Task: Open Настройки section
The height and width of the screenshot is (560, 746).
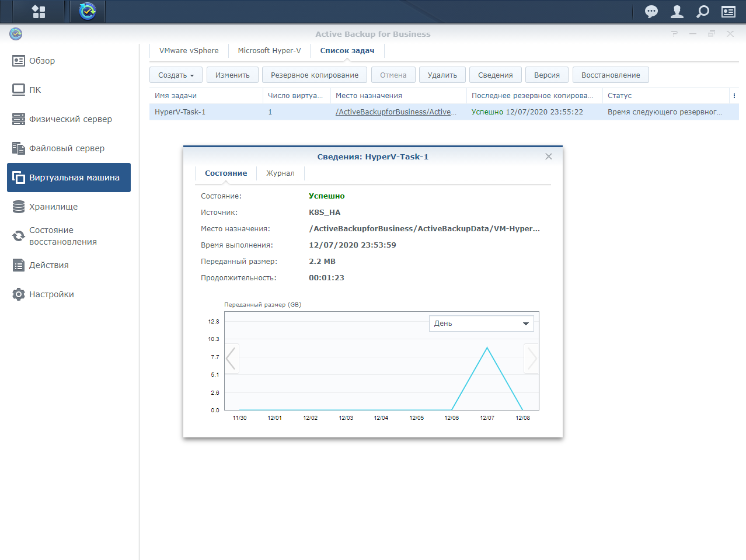Action: coord(69,294)
